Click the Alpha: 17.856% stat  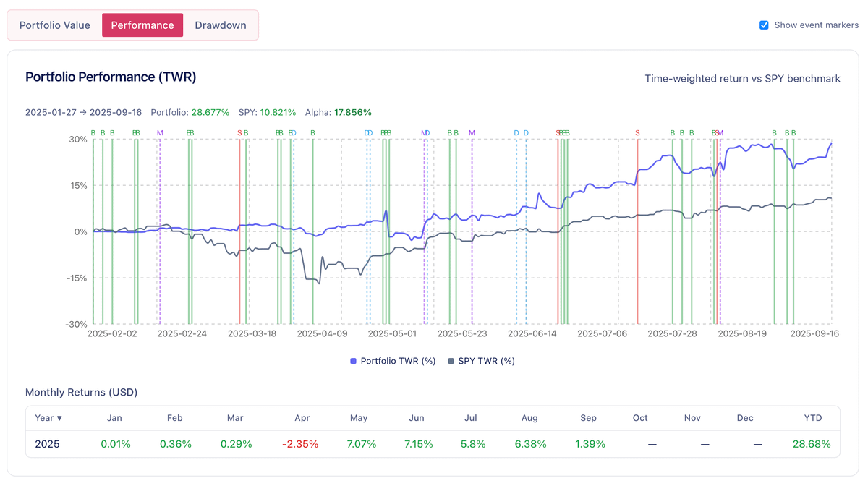pos(339,112)
